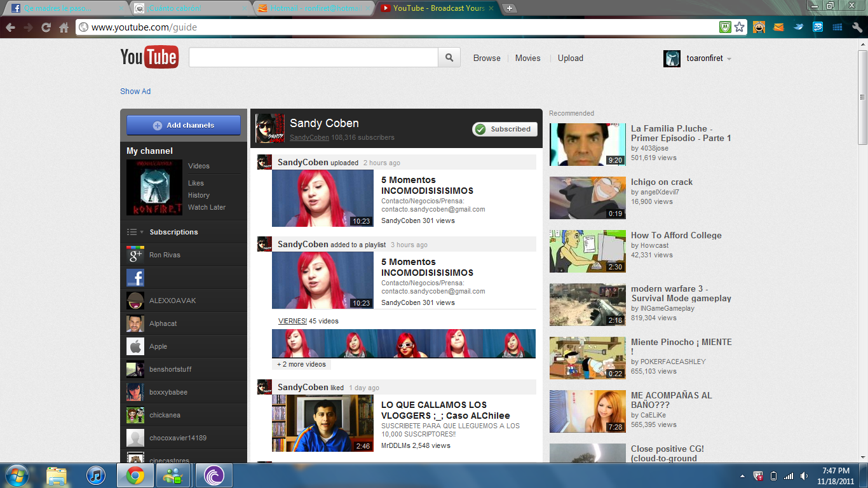Viewport: 868px width, 488px height.
Task: Open the YouTube search magnifier icon
Action: [449, 57]
